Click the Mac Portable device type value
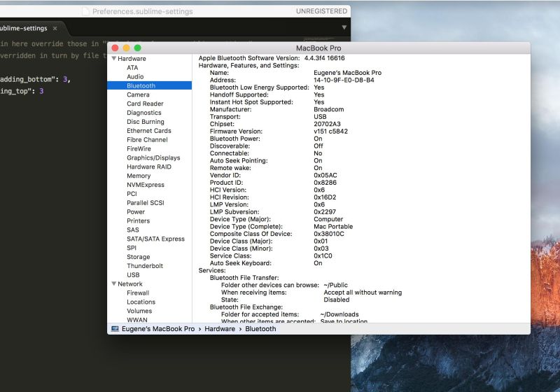Screen dimensions: 560x392 (x=333, y=226)
